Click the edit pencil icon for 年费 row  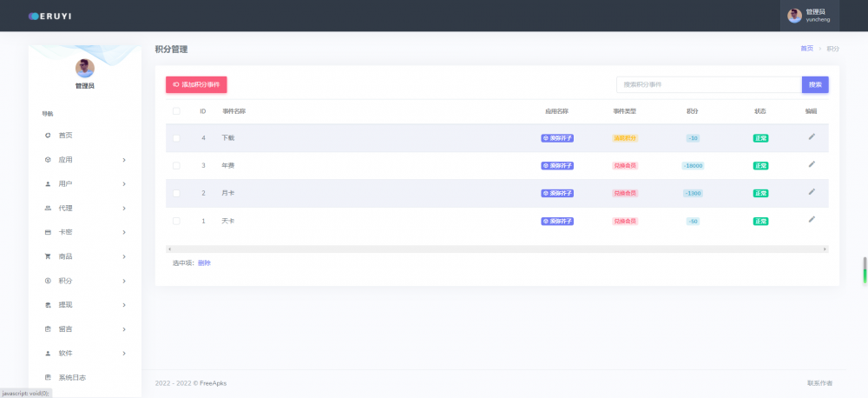tap(812, 164)
